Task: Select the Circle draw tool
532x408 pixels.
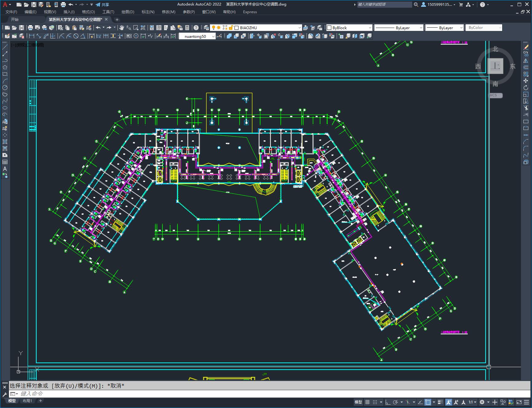Action: tap(5, 88)
